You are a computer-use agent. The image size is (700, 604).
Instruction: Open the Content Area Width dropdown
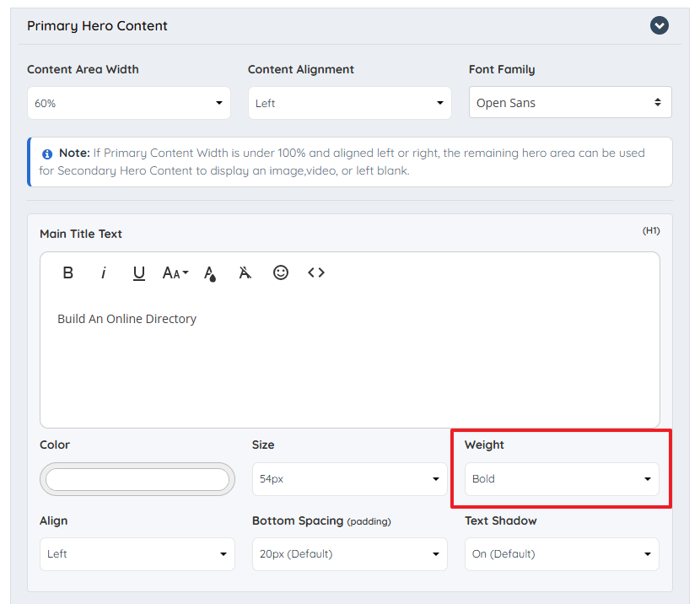point(128,103)
